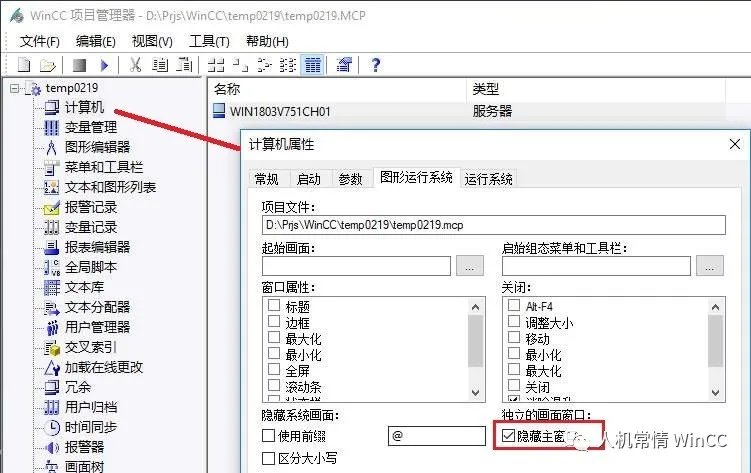Enable the 全屏 window attribute checkbox
This screenshot has width=751, height=473.
tap(273, 369)
